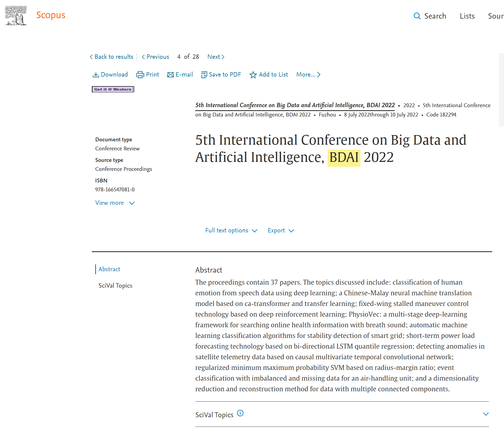Viewport: 504px width, 429px height.
Task: Open the BDAI 2022 source title link
Action: (295, 105)
